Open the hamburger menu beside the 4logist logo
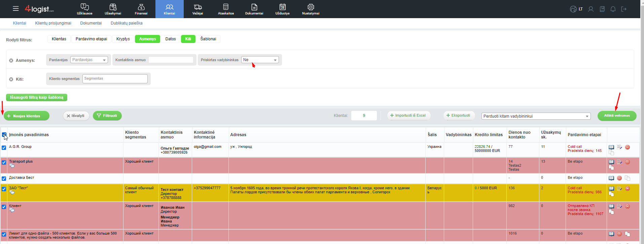The width and height of the screenshot is (644, 244). tap(16, 8)
